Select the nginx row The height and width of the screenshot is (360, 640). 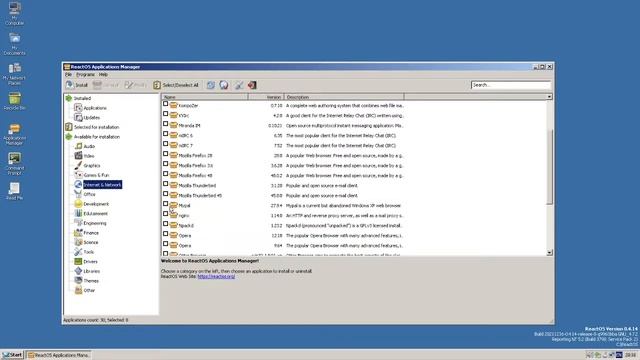tap(283, 216)
